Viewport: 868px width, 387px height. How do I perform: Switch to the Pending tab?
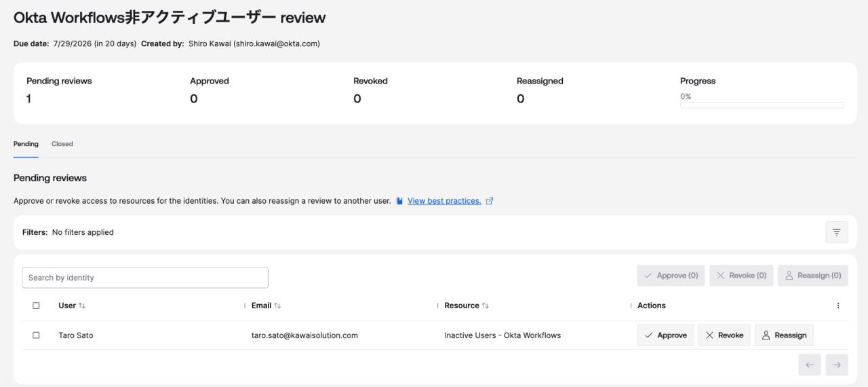click(26, 144)
